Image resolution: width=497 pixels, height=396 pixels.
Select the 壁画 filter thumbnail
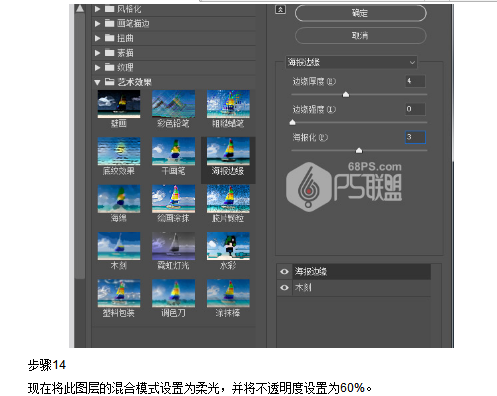pos(119,104)
